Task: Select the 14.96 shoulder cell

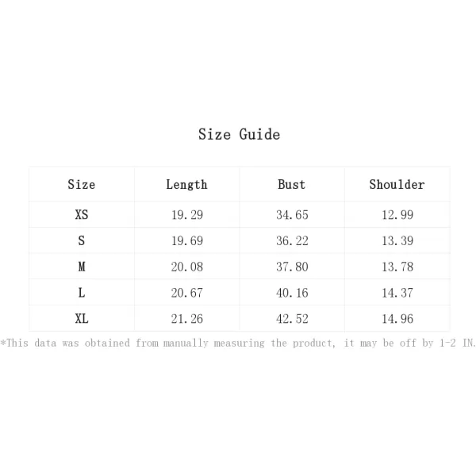Action: click(397, 319)
